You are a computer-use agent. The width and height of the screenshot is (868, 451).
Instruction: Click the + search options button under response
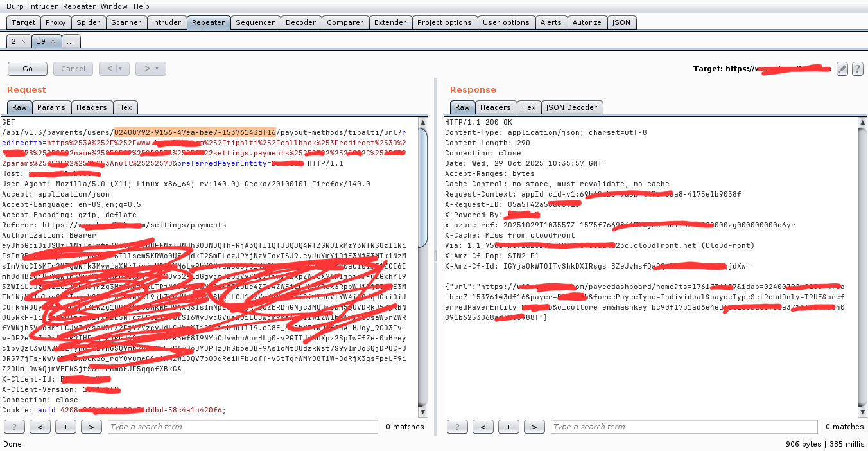(x=508, y=427)
